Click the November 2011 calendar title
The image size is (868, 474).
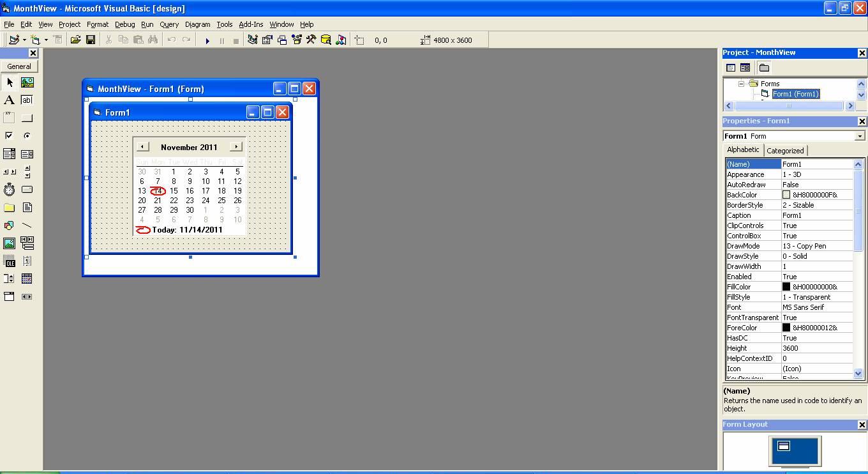pos(189,147)
